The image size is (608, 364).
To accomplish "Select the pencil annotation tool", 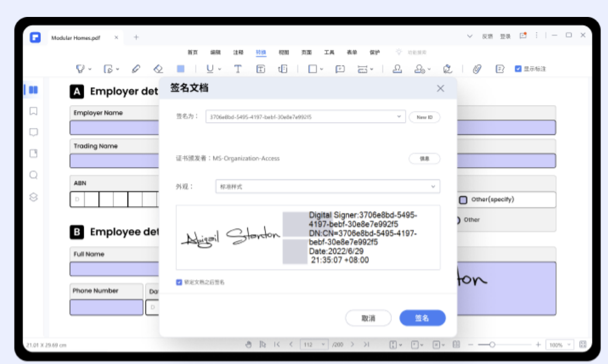I will (136, 68).
